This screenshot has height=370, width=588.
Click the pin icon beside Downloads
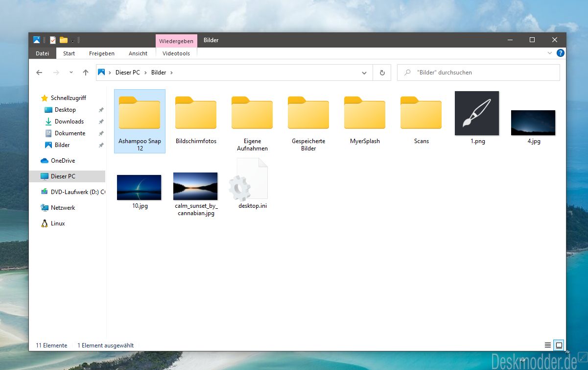pyautogui.click(x=101, y=122)
